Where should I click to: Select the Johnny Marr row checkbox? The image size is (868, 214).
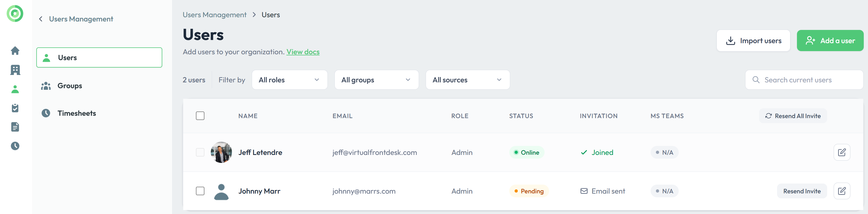[x=200, y=191]
